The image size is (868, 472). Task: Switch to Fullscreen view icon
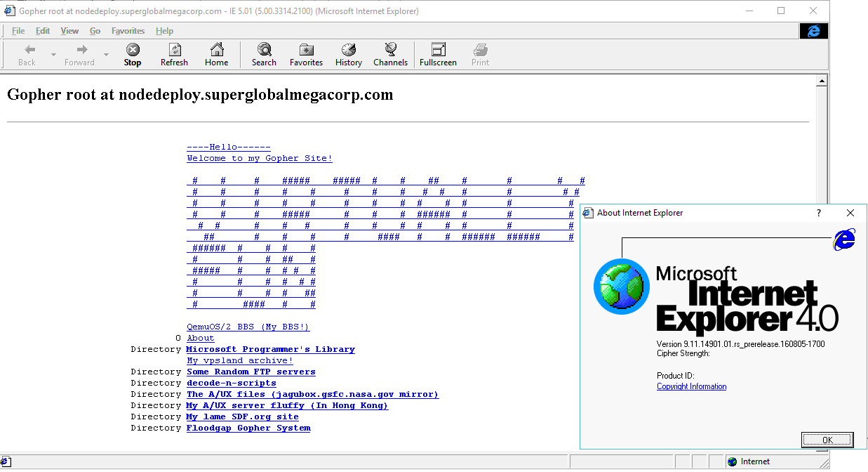point(438,54)
